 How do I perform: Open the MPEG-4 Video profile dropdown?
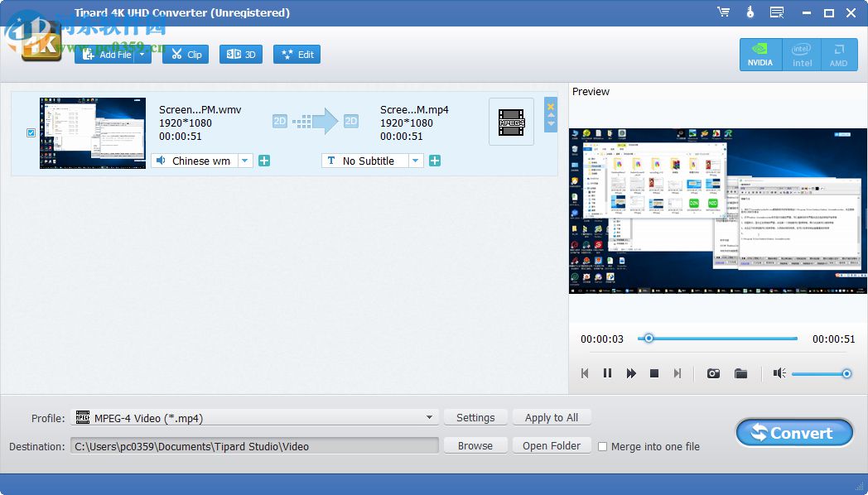428,417
